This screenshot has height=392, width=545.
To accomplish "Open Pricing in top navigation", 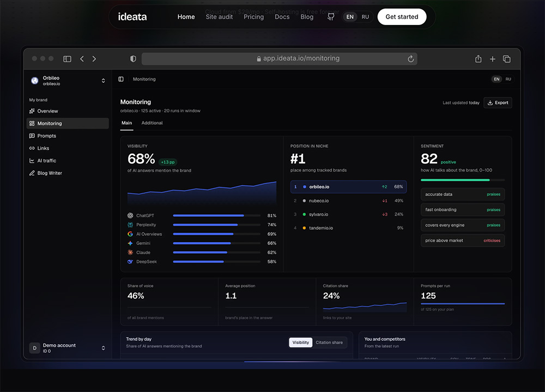I will pyautogui.click(x=254, y=17).
